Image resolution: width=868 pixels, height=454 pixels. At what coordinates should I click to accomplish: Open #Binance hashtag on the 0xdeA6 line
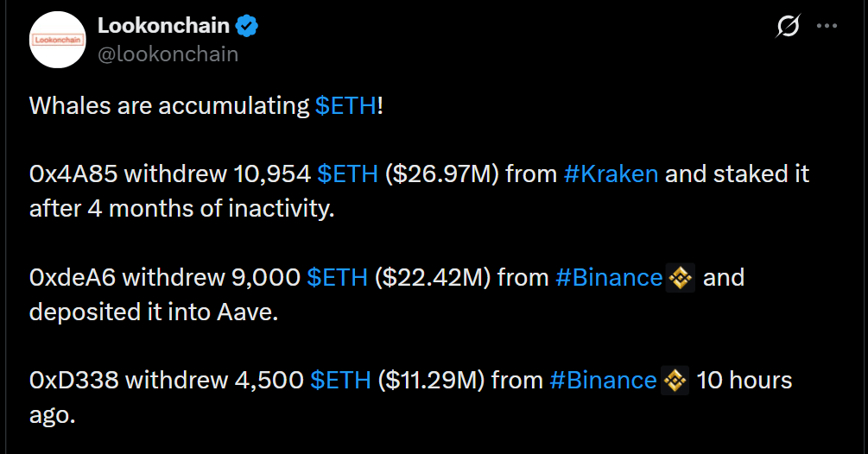point(609,277)
